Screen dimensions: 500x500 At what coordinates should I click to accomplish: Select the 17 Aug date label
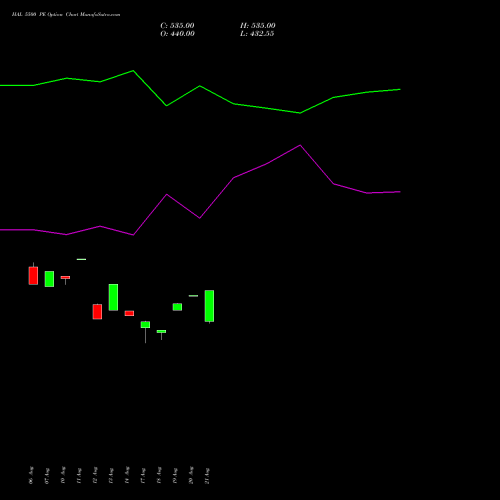[x=143, y=475]
